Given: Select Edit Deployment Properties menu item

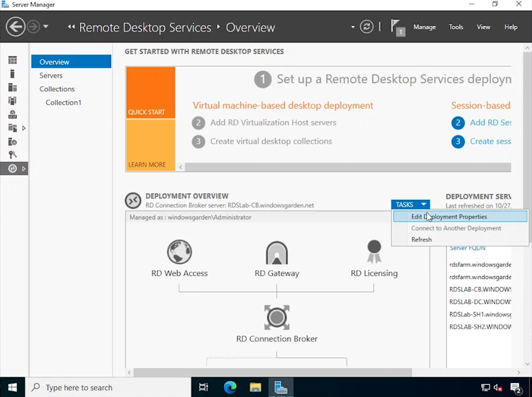Looking at the screenshot, I should pyautogui.click(x=449, y=217).
